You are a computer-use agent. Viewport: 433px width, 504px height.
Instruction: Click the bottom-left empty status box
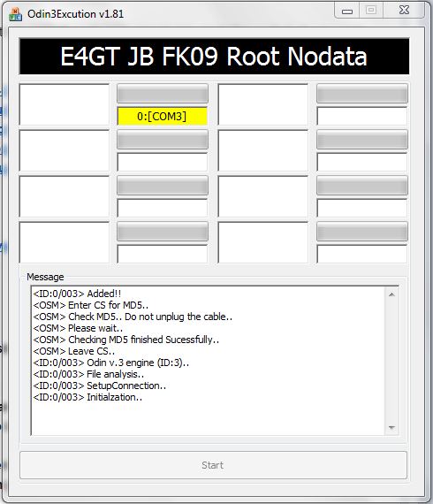65,242
